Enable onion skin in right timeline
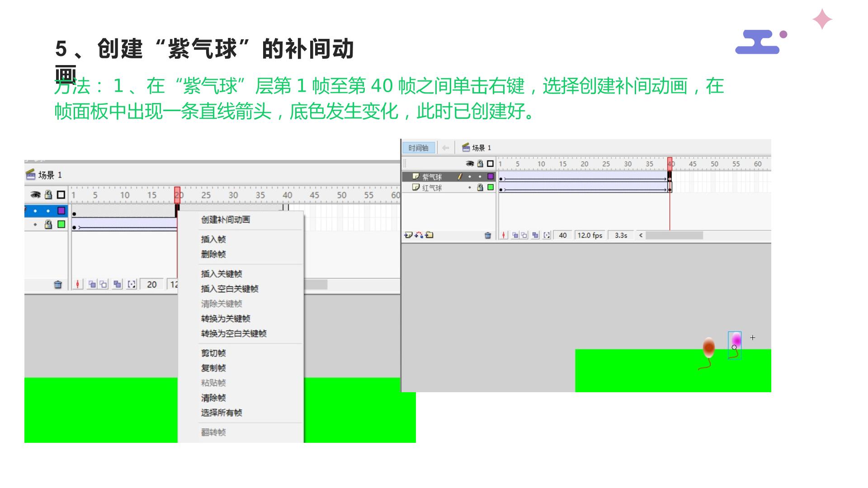This screenshot has width=868, height=488. (x=515, y=235)
